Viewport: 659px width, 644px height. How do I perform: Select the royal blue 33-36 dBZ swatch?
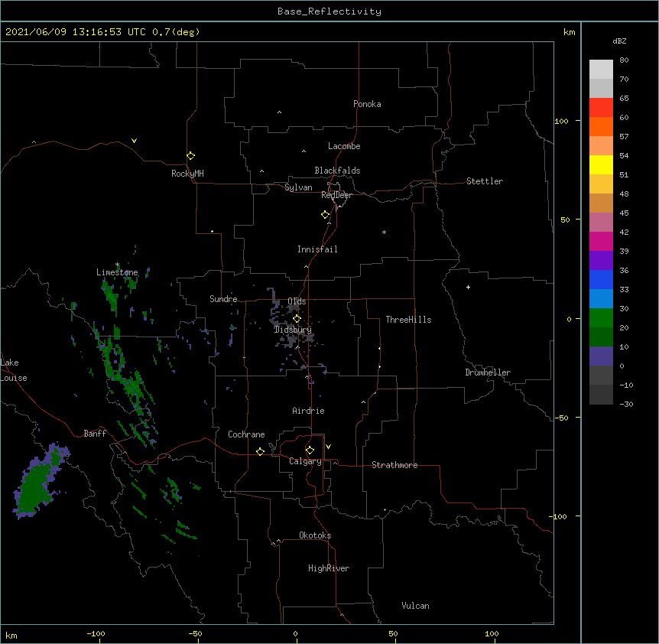pyautogui.click(x=601, y=279)
